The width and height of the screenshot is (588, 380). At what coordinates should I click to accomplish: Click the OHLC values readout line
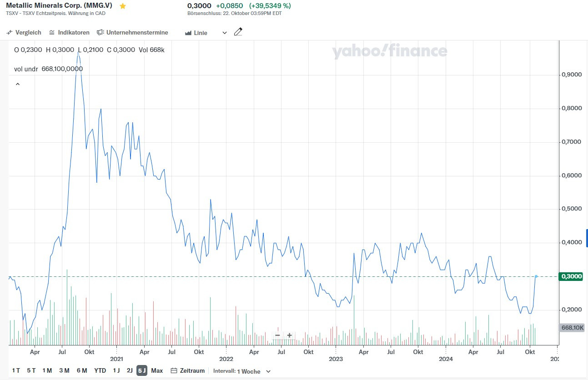tap(89, 50)
